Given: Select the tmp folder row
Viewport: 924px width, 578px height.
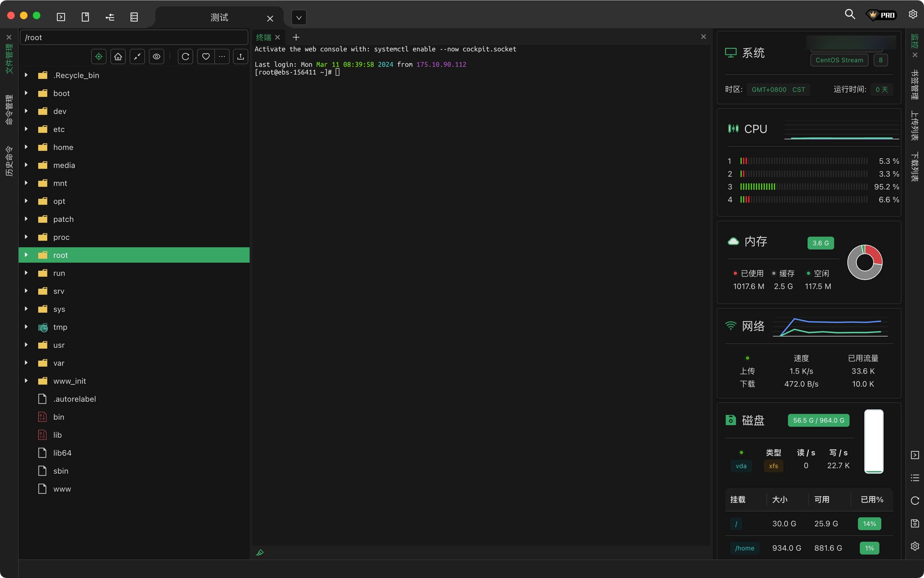Looking at the screenshot, I should pos(134,327).
